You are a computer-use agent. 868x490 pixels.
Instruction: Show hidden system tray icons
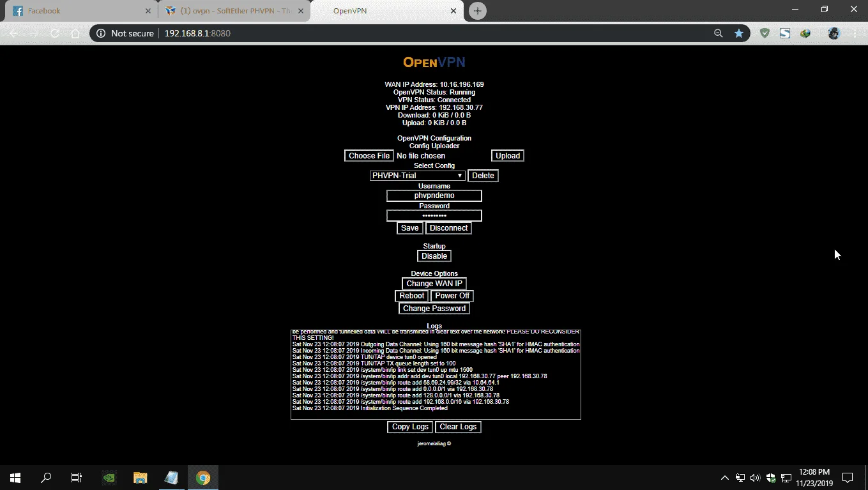coord(725,477)
